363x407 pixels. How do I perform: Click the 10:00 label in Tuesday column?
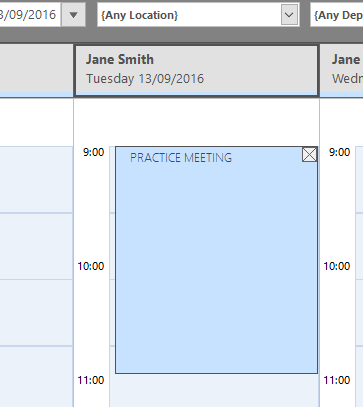[91, 266]
